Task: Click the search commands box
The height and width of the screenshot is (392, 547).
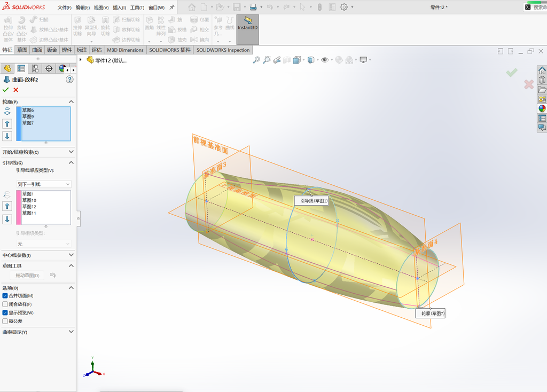Action: point(536,7)
